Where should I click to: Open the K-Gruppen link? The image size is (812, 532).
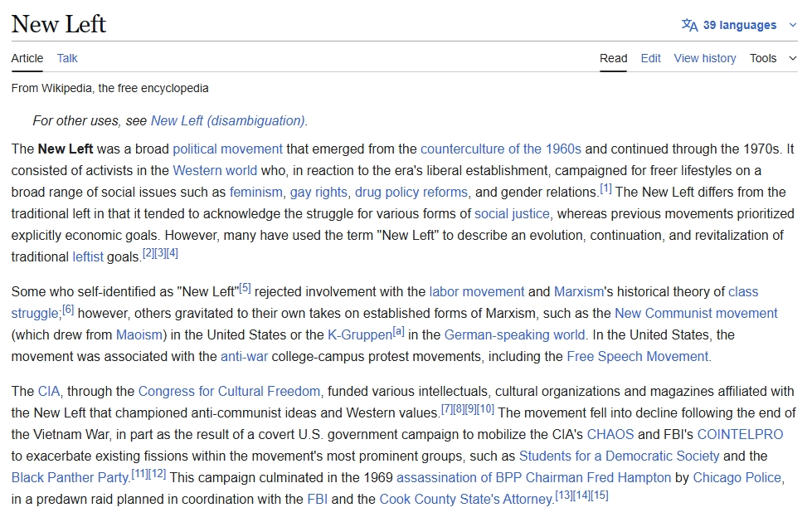(360, 335)
